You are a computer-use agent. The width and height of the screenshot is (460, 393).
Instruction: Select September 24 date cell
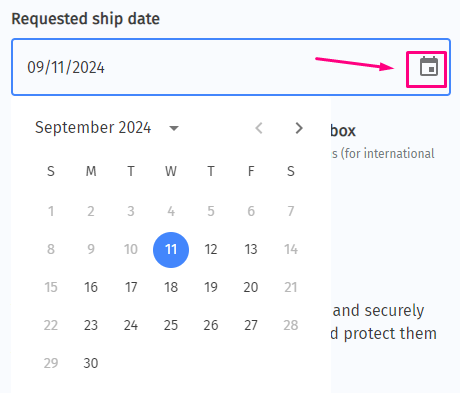131,325
